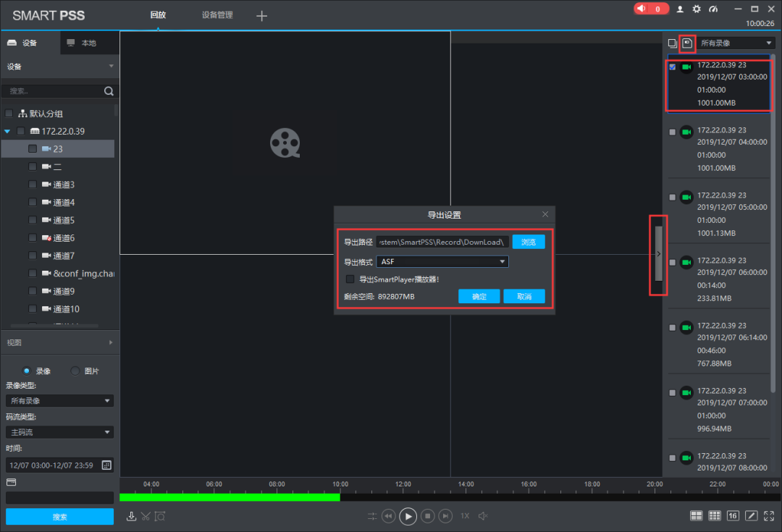Open the user account icon
The width and height of the screenshot is (782, 532).
coord(680,9)
